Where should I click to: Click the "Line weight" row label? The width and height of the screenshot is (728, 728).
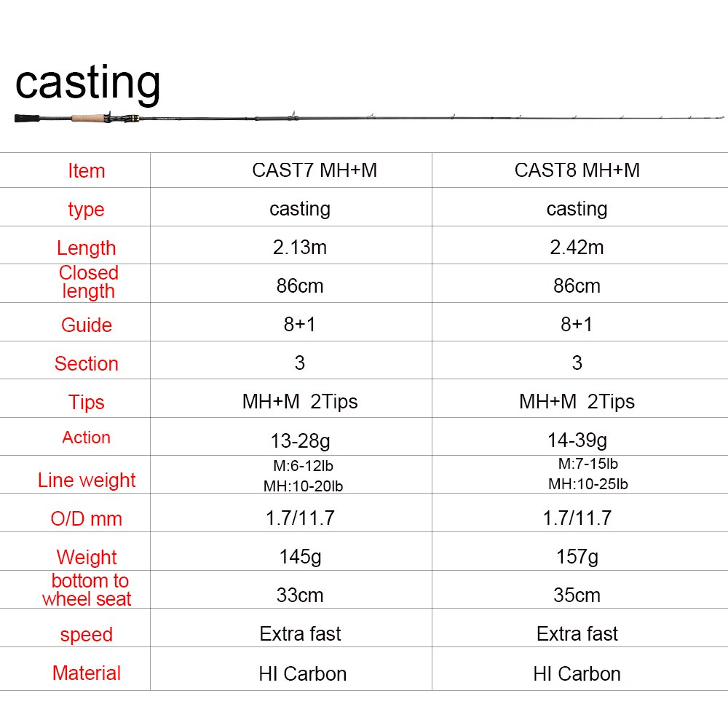click(x=87, y=480)
